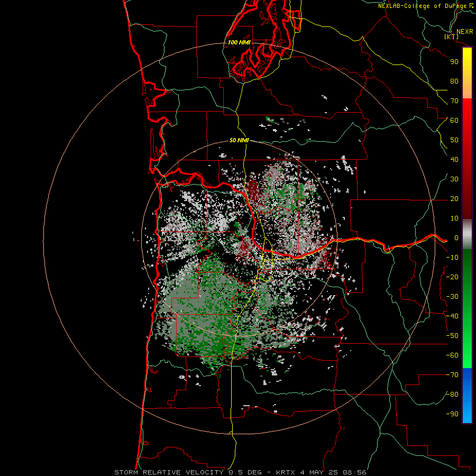Click the NEXLAB-College of DuPage credit text

tap(425, 6)
